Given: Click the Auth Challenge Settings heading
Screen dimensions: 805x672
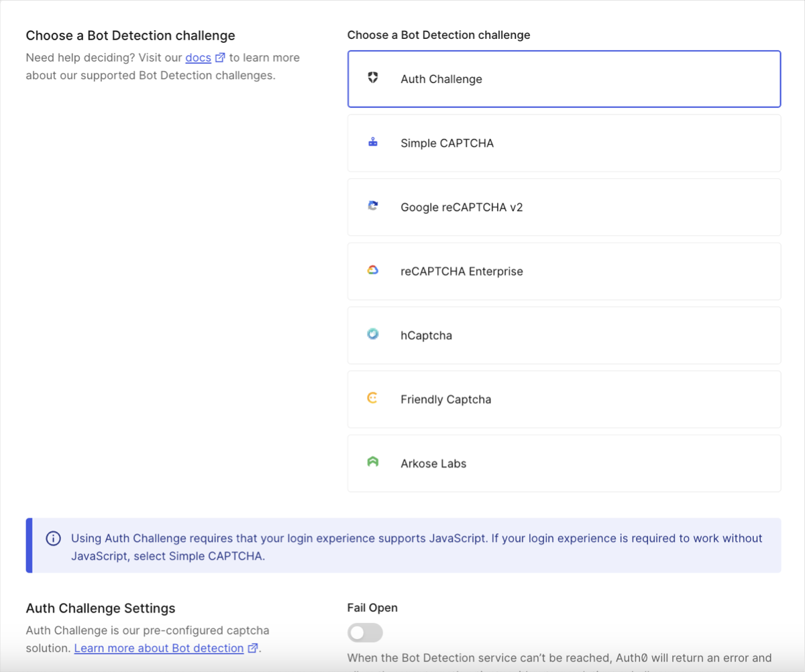Looking at the screenshot, I should tap(101, 608).
